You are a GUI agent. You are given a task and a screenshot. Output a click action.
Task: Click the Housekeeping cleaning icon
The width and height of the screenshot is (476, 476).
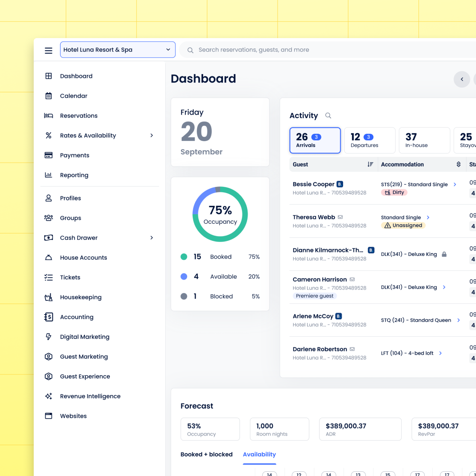(x=48, y=297)
